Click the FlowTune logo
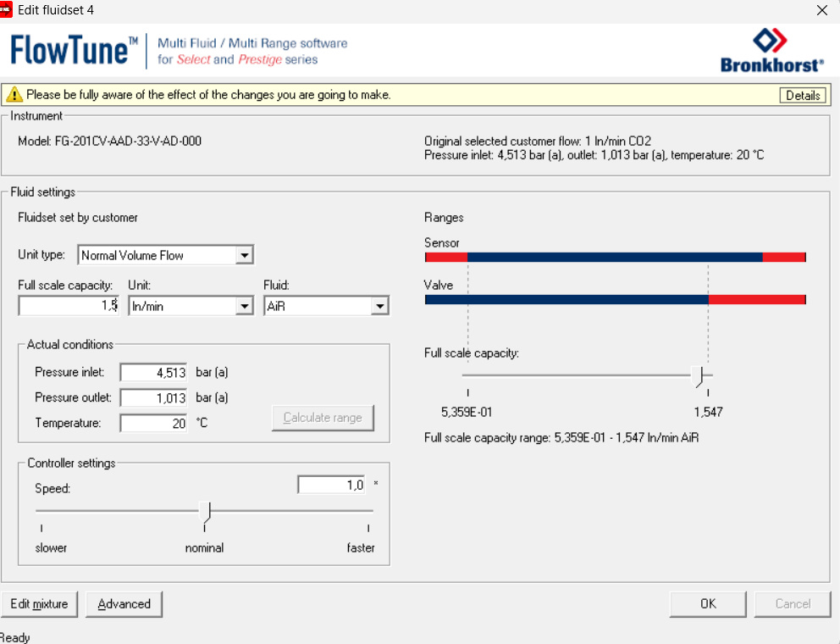 click(x=74, y=51)
